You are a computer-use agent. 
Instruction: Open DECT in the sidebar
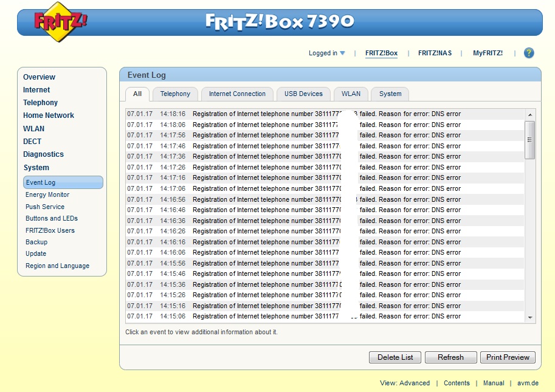(32, 142)
